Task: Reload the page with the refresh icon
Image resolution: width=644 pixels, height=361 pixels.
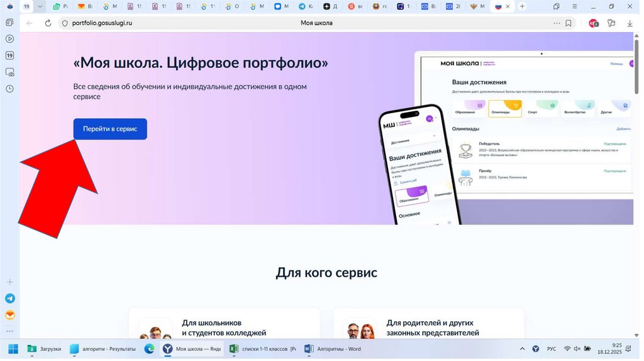Action: coord(48,23)
